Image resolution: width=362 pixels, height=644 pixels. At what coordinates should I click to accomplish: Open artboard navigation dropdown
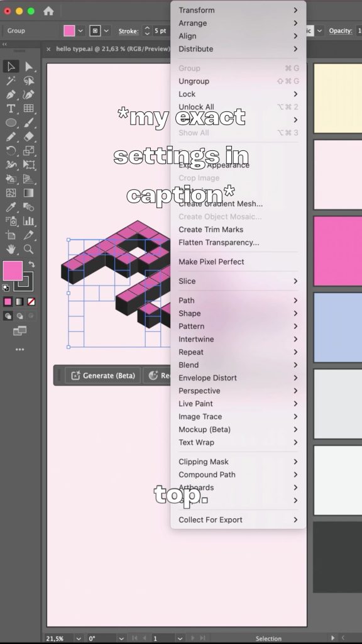click(x=180, y=639)
